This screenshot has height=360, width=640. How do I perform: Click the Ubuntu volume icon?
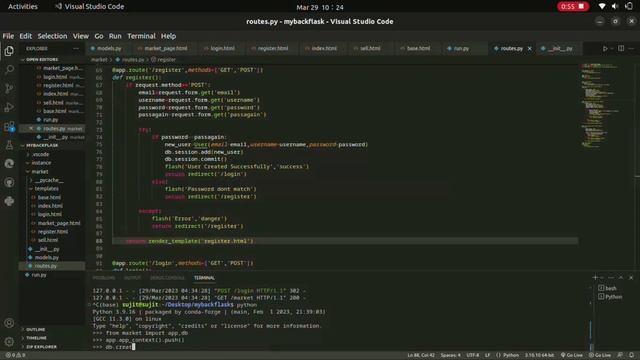coord(615,7)
